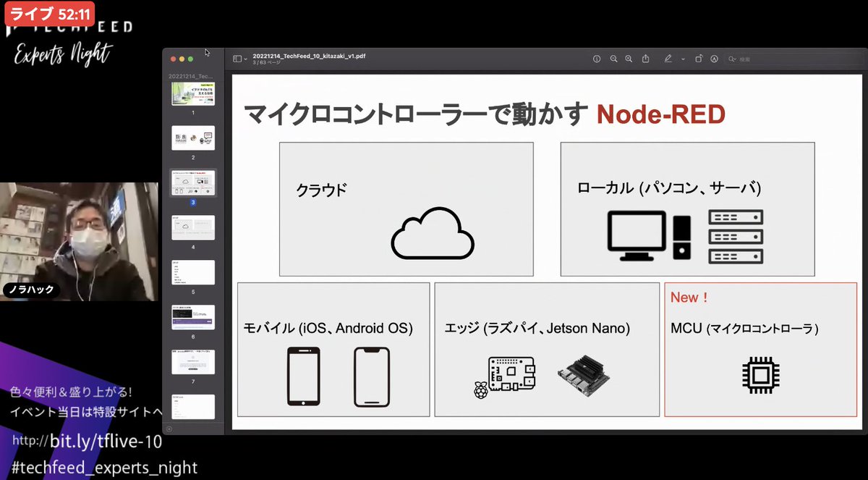868x480 pixels.
Task: Click the Rotate page icon
Action: (699, 59)
